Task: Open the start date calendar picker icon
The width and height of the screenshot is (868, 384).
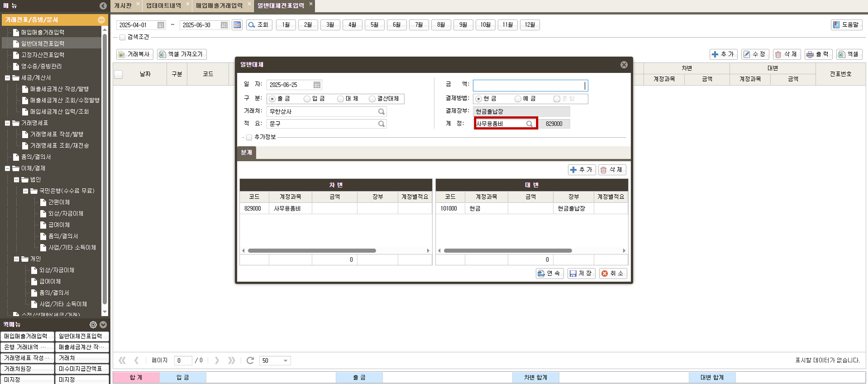Action: coord(161,25)
